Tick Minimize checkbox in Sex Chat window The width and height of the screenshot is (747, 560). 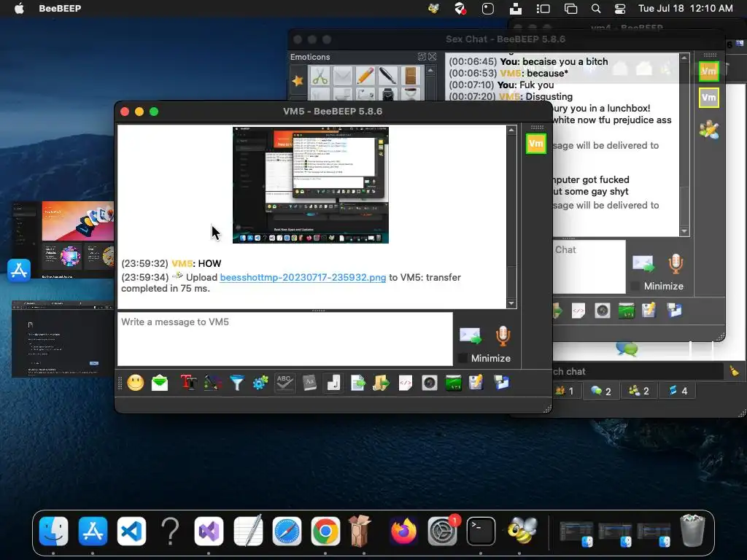tap(635, 286)
